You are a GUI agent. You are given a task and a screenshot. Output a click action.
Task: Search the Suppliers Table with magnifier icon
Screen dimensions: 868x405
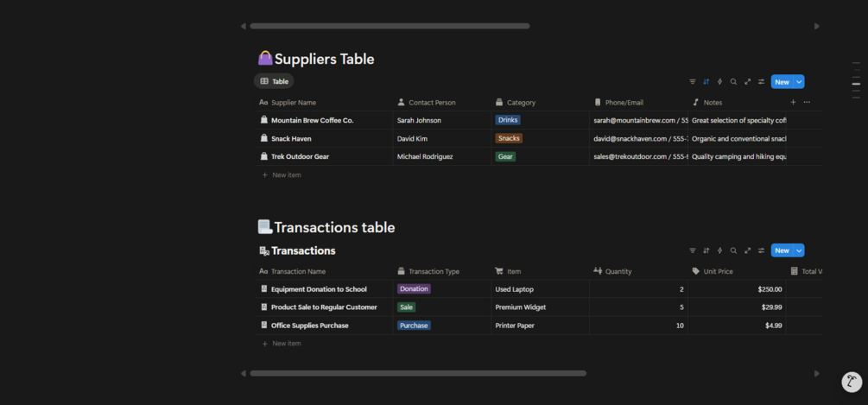pyautogui.click(x=733, y=82)
